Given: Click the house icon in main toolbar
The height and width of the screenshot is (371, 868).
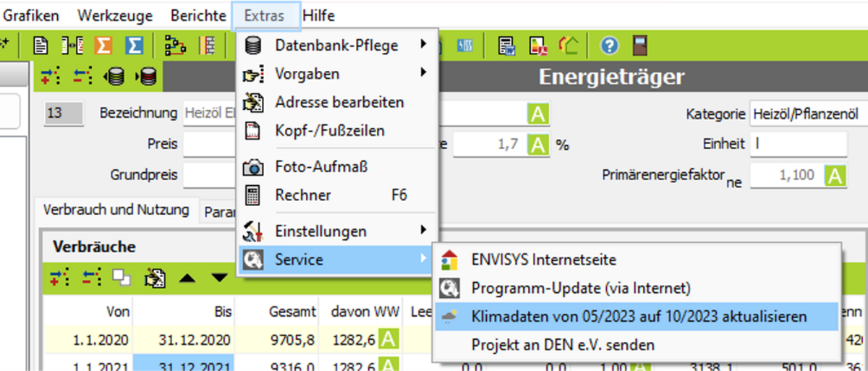Looking at the screenshot, I should tap(568, 46).
